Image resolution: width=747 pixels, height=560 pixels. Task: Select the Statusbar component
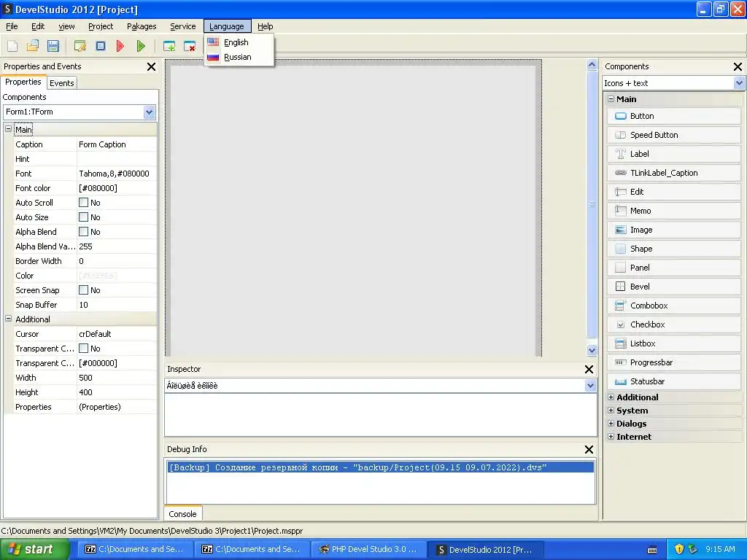[673, 381]
